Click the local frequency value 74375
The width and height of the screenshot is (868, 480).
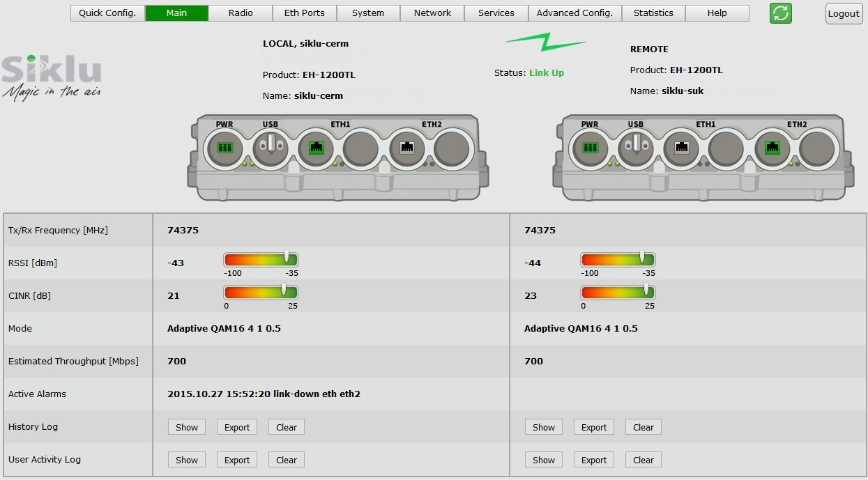tap(183, 231)
